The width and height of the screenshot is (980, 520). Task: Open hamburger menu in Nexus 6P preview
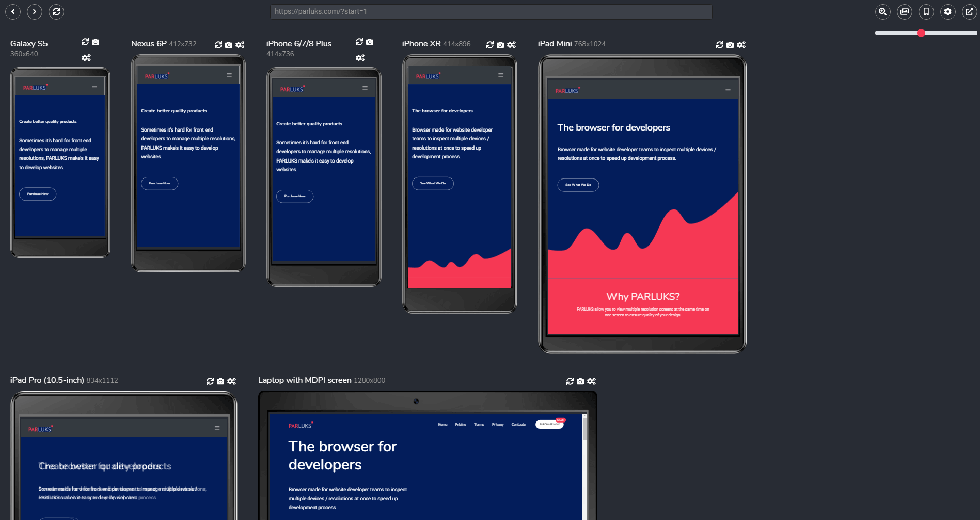(229, 75)
